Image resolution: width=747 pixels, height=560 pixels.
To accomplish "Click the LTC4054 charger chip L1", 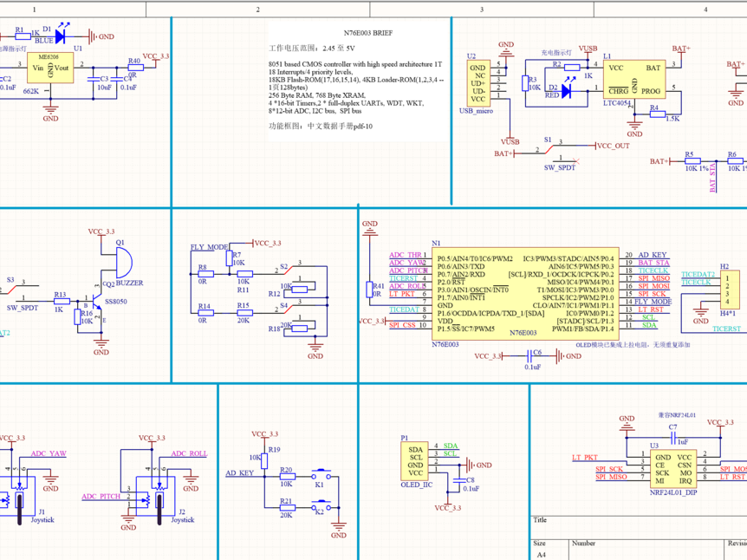I will click(634, 79).
